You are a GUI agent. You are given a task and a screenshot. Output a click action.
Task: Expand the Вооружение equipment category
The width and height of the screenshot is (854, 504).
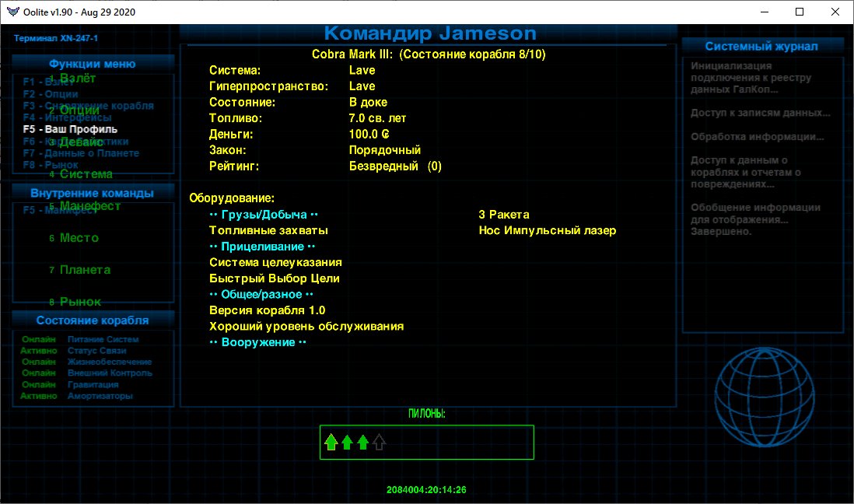tap(257, 342)
